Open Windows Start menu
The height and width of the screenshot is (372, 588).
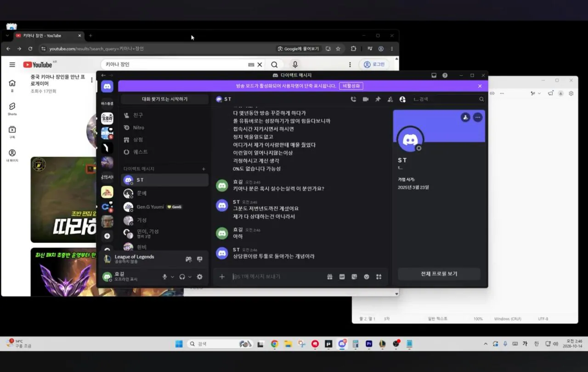(179, 344)
